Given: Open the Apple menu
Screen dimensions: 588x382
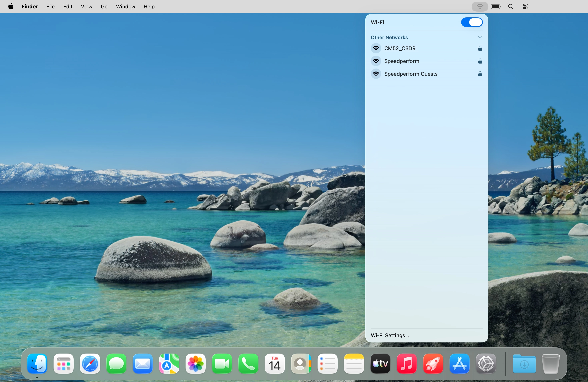Looking at the screenshot, I should (x=11, y=7).
